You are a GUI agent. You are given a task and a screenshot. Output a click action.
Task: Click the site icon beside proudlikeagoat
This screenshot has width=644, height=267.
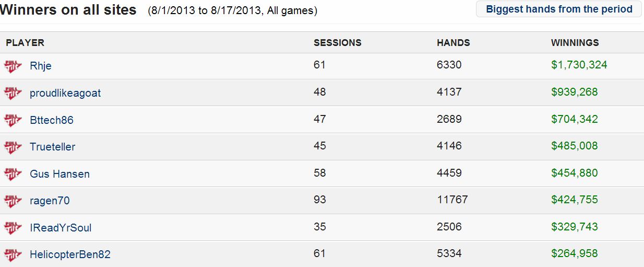13,93
